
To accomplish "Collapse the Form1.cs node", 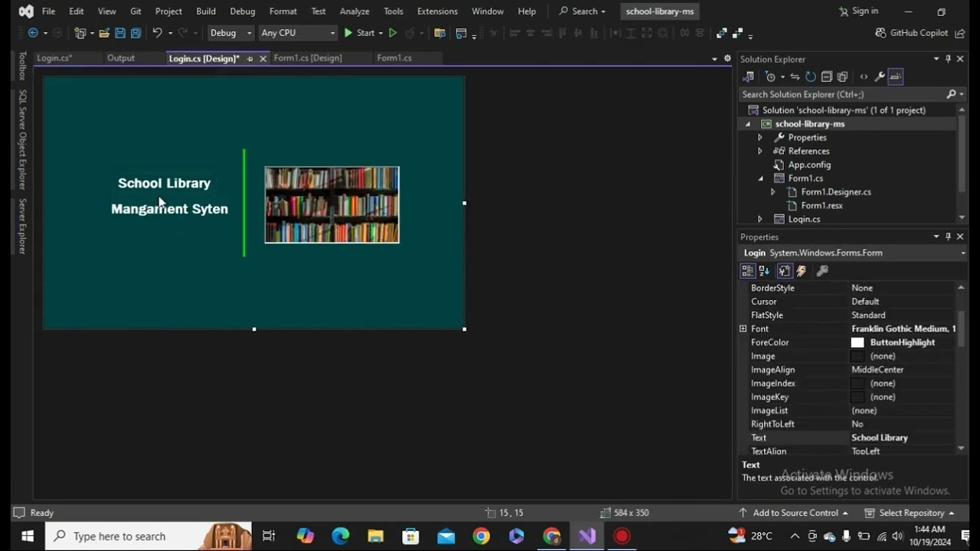I will pyautogui.click(x=760, y=178).
